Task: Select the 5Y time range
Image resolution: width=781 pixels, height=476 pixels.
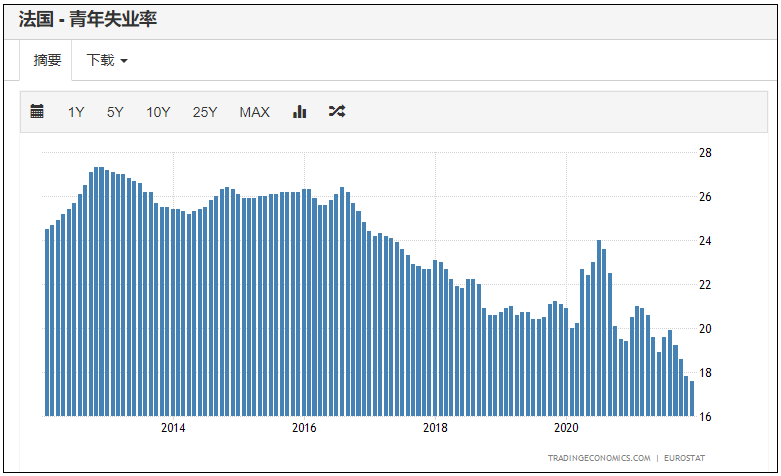Action: (115, 112)
